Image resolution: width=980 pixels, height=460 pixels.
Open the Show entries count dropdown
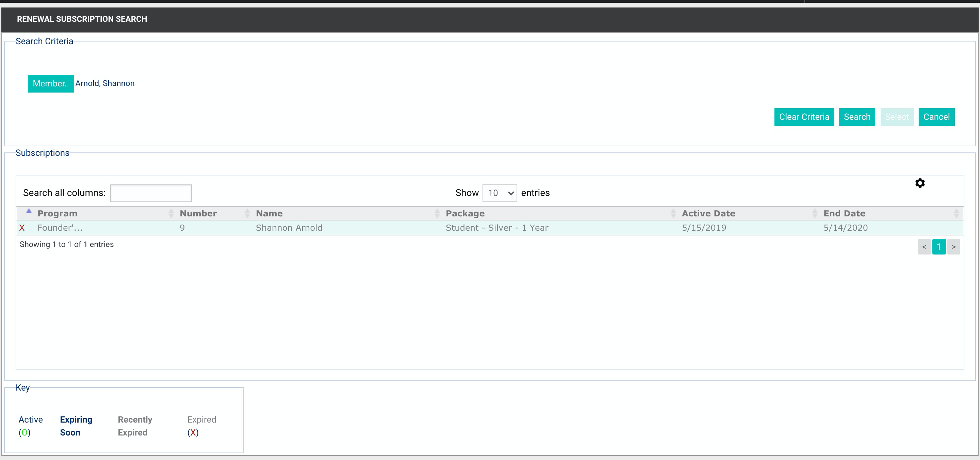tap(500, 193)
